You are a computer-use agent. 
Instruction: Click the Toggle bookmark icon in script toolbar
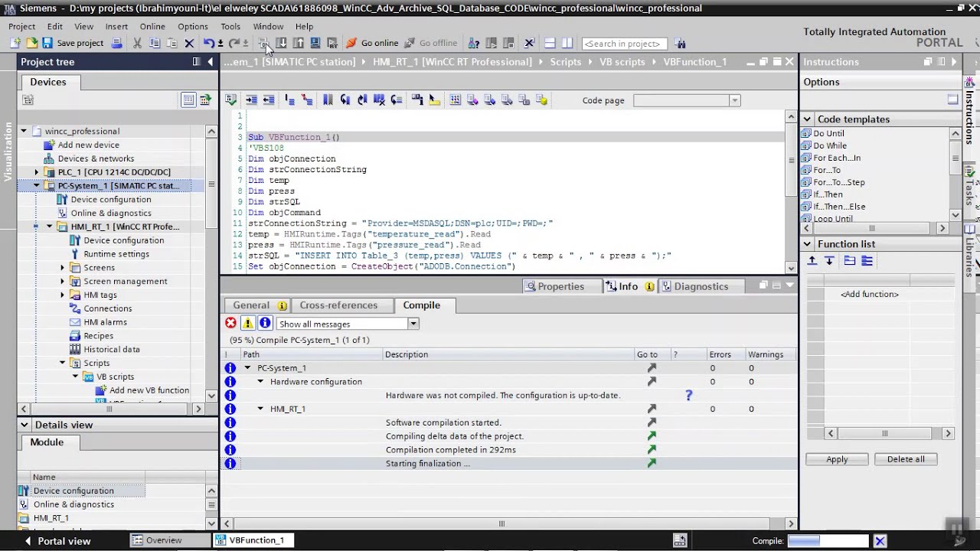pos(328,99)
